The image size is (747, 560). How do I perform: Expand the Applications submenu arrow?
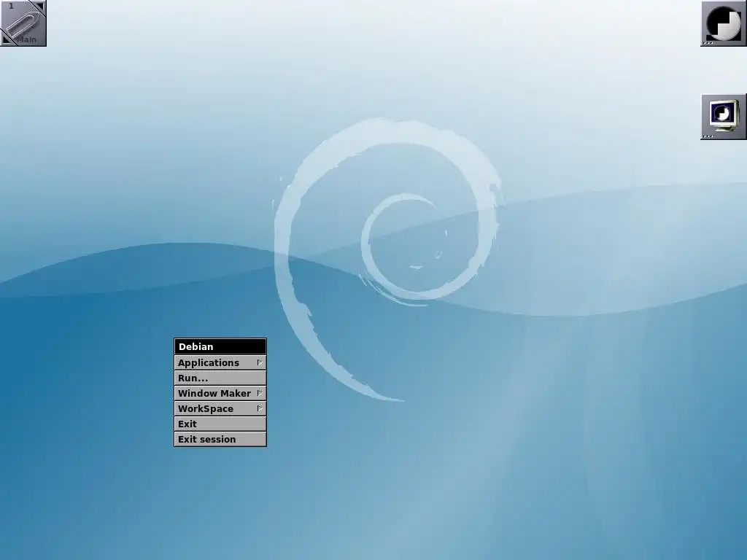click(260, 362)
